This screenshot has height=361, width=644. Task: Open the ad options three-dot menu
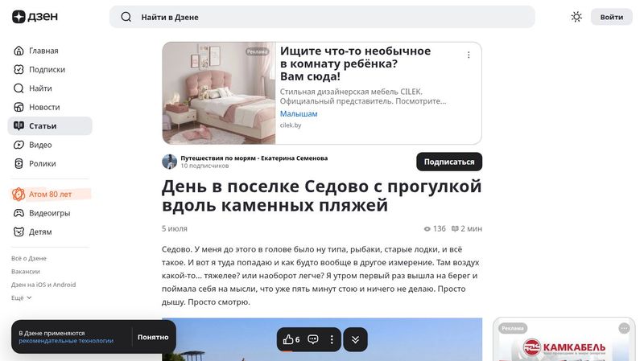click(x=469, y=55)
